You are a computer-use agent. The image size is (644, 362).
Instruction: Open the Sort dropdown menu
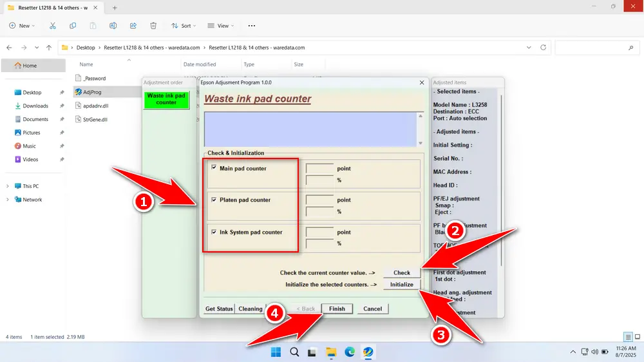pos(184,26)
